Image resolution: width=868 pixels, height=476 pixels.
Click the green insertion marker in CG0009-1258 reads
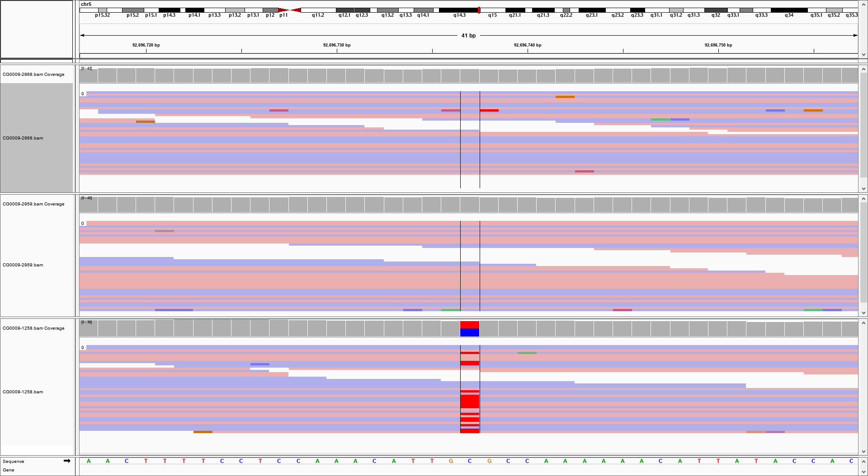(x=527, y=353)
